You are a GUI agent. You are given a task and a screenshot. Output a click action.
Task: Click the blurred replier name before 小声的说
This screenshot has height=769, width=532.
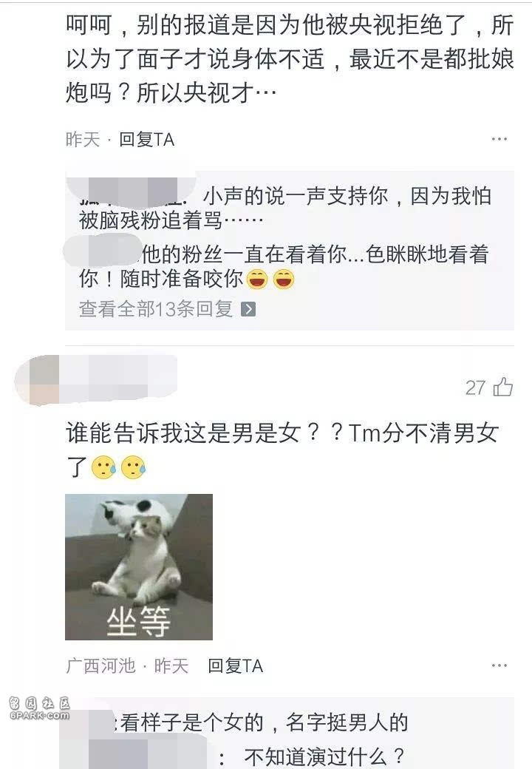pos(132,189)
